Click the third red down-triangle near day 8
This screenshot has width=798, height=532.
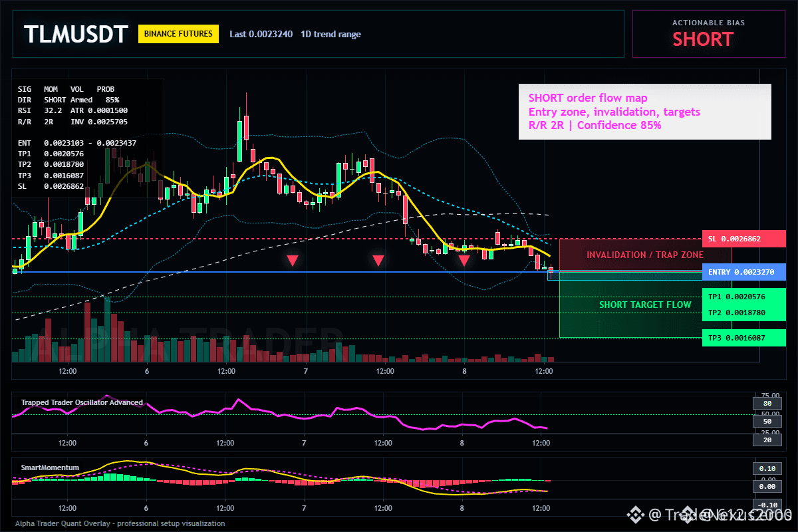(x=464, y=260)
